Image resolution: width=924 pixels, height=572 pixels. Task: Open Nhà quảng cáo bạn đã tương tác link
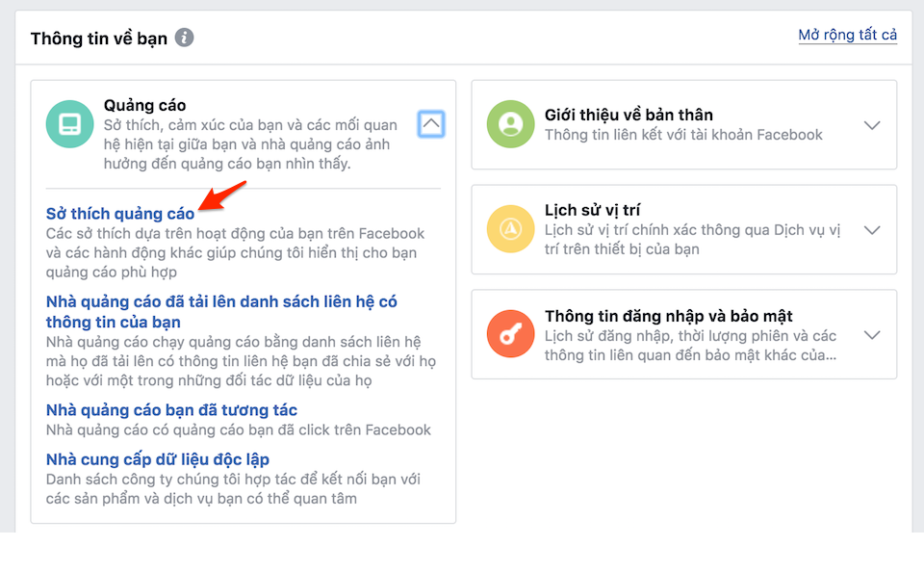pos(171,410)
